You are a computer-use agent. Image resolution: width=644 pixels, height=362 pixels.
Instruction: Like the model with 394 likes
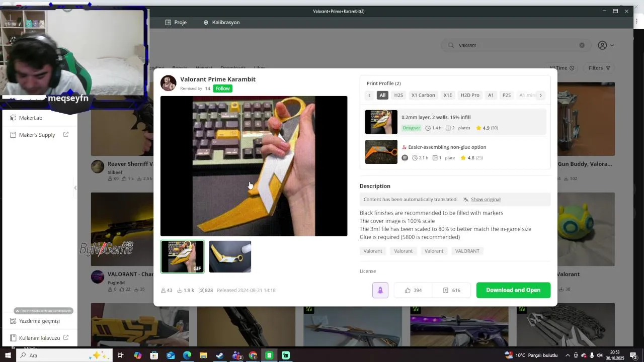tap(413, 290)
